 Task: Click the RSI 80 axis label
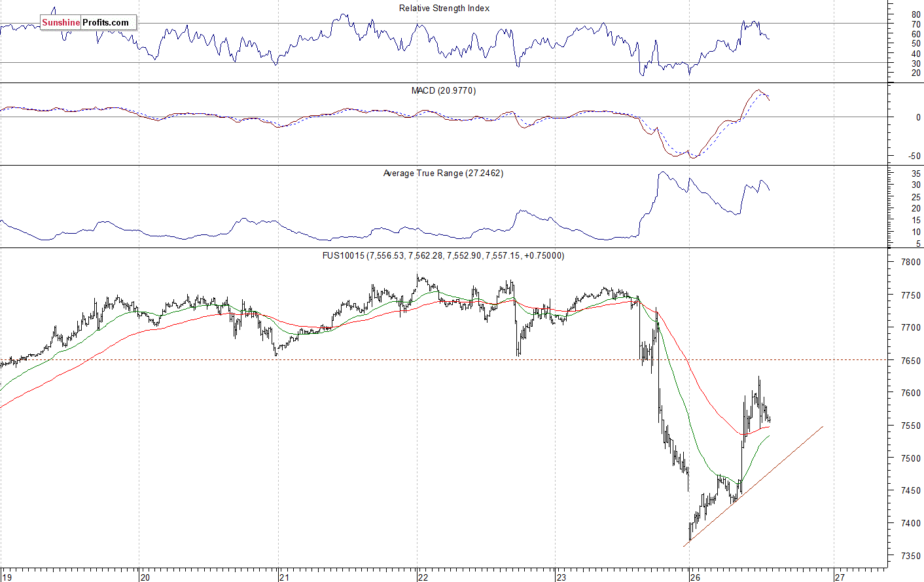click(x=916, y=14)
